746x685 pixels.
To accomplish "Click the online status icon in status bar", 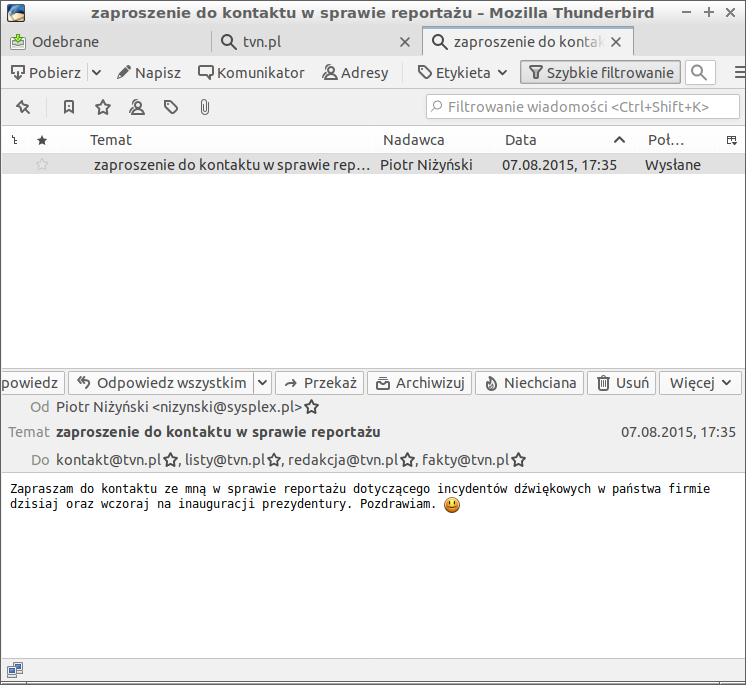I will (15, 670).
